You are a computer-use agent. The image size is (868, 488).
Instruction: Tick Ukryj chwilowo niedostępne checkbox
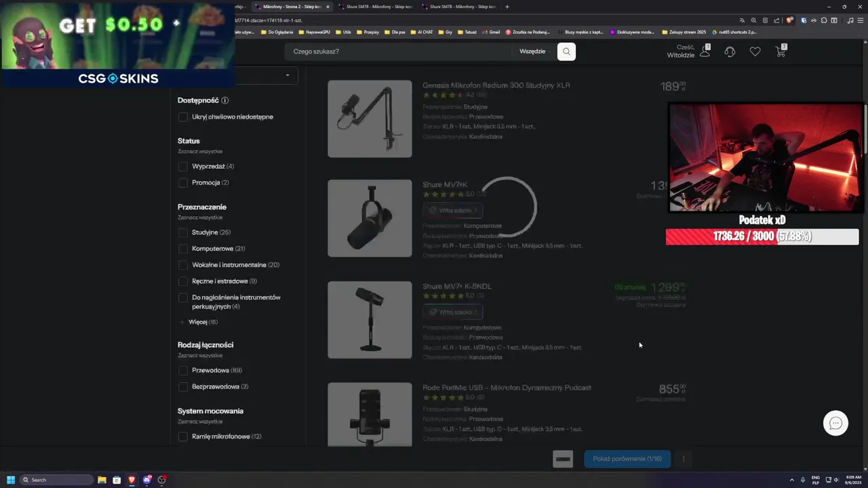pyautogui.click(x=182, y=117)
